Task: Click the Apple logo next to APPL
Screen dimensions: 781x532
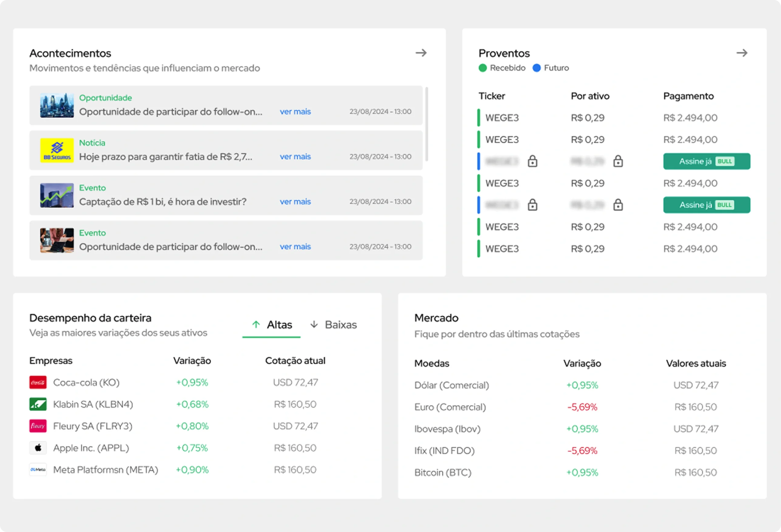Action: tap(38, 448)
